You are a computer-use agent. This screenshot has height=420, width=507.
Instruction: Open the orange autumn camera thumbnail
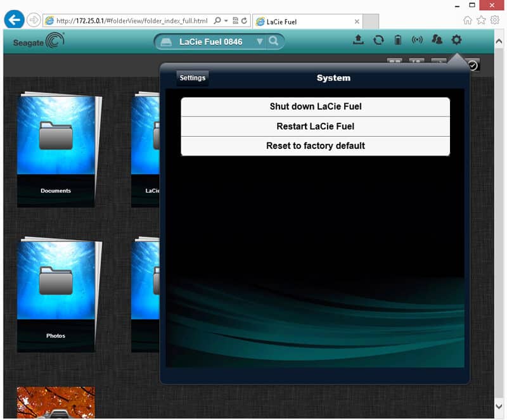(56, 402)
